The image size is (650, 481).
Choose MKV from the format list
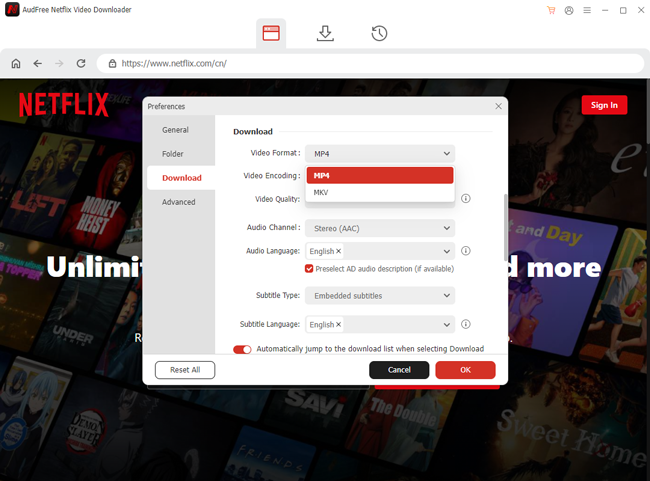380,192
